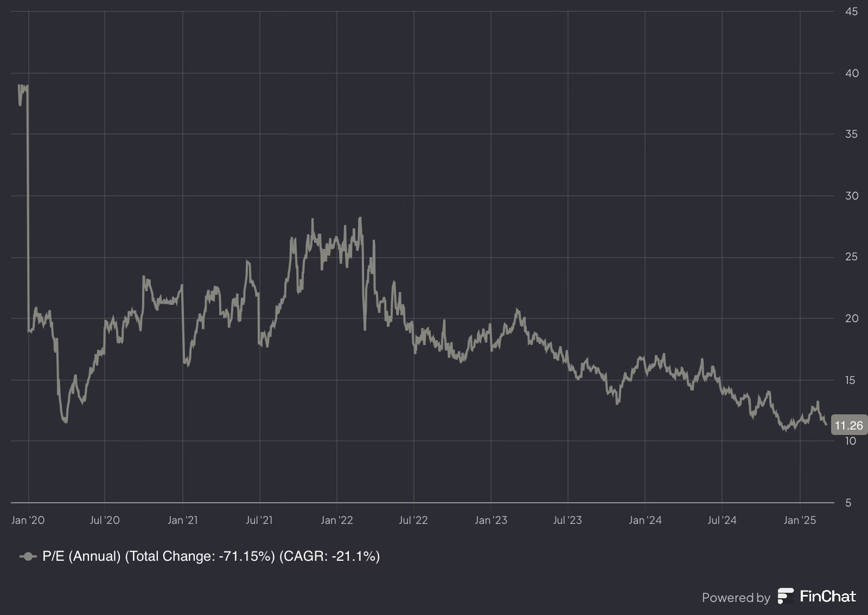The image size is (868, 615).
Task: Click the Jan '22 x-axis label
Action: pyautogui.click(x=337, y=520)
